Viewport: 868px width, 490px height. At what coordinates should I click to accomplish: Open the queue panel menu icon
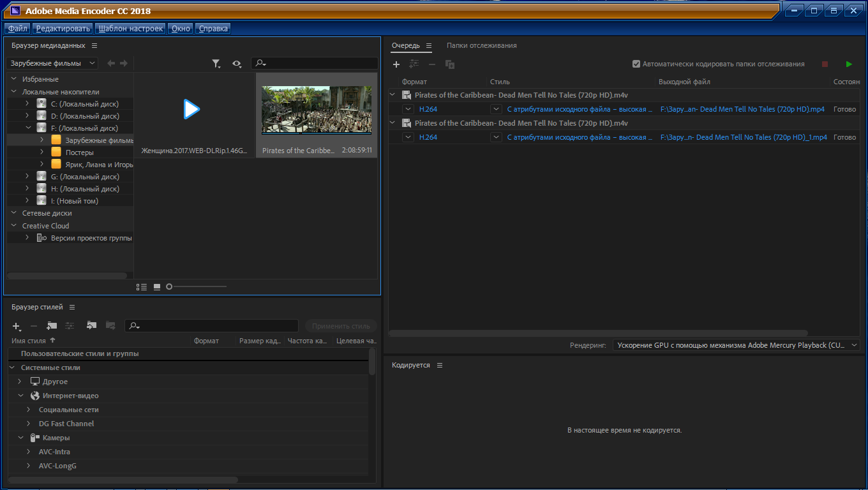click(x=429, y=45)
